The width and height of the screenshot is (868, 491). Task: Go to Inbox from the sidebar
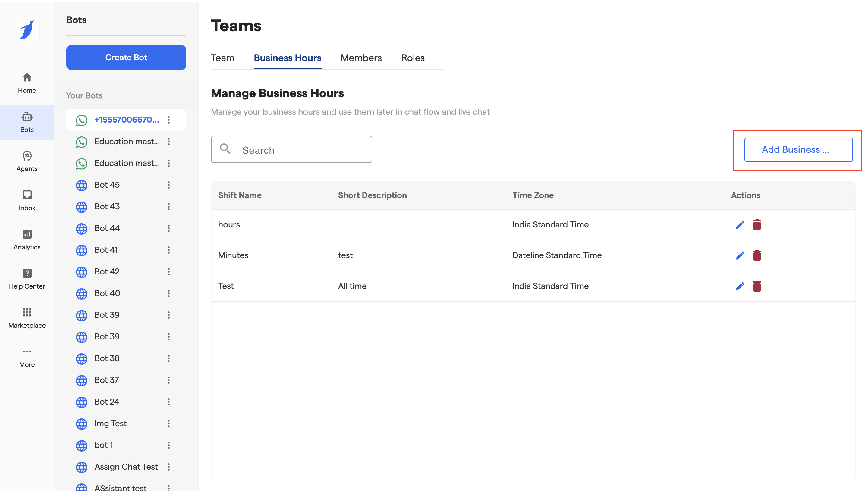(27, 200)
